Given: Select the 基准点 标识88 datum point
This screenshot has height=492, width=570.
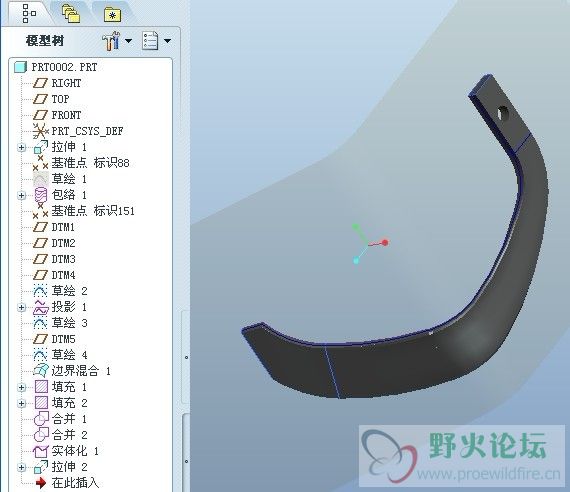Looking at the screenshot, I should click(x=81, y=163).
